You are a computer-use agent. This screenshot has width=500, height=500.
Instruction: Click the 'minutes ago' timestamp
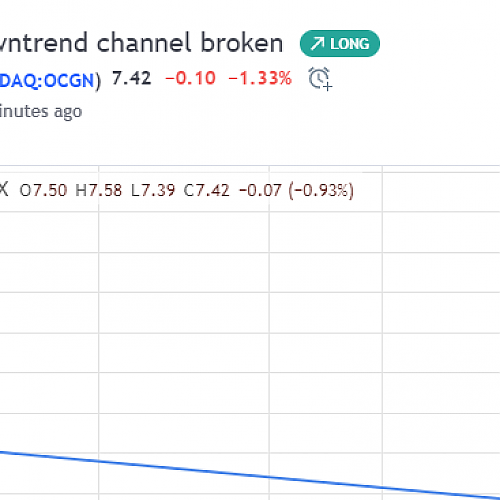point(41,111)
